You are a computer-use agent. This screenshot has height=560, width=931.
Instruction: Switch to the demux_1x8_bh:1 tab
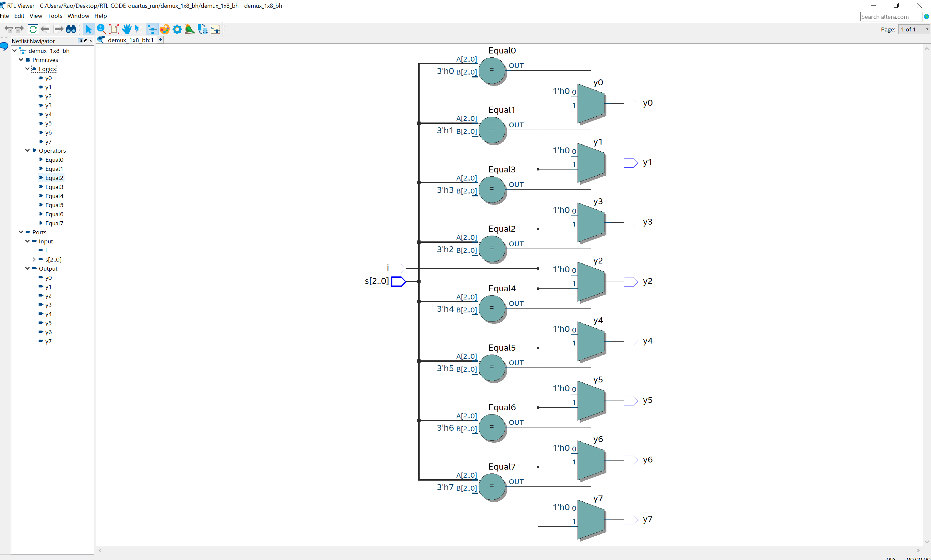[x=131, y=40]
